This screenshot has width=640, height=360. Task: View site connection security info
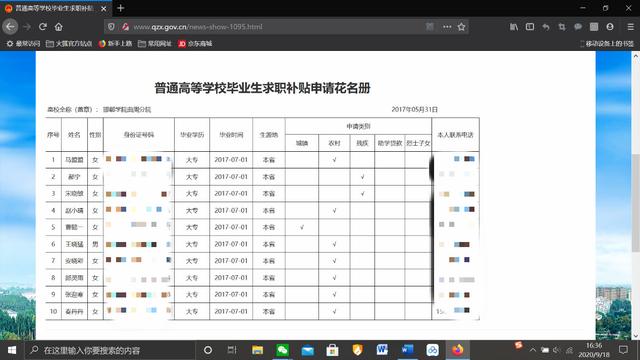tap(126, 27)
